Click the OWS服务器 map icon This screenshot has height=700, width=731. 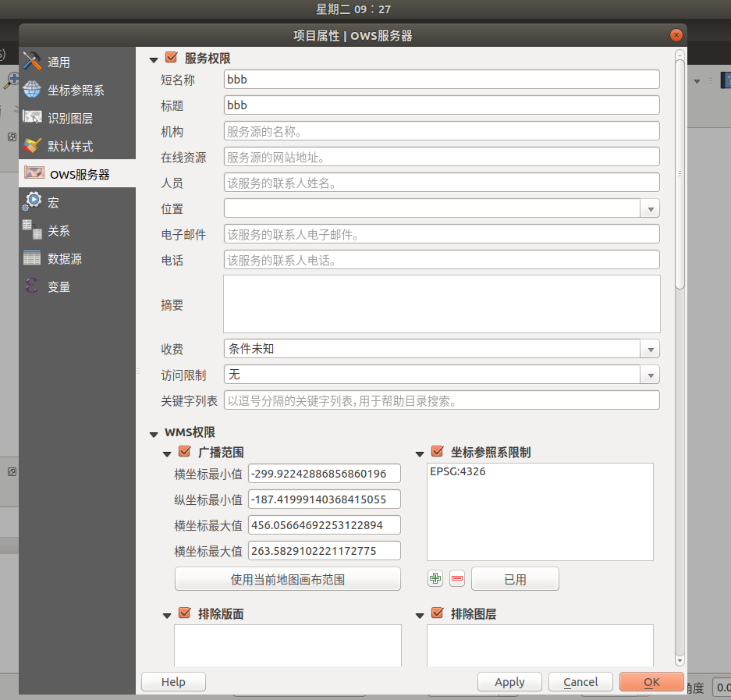click(x=34, y=173)
